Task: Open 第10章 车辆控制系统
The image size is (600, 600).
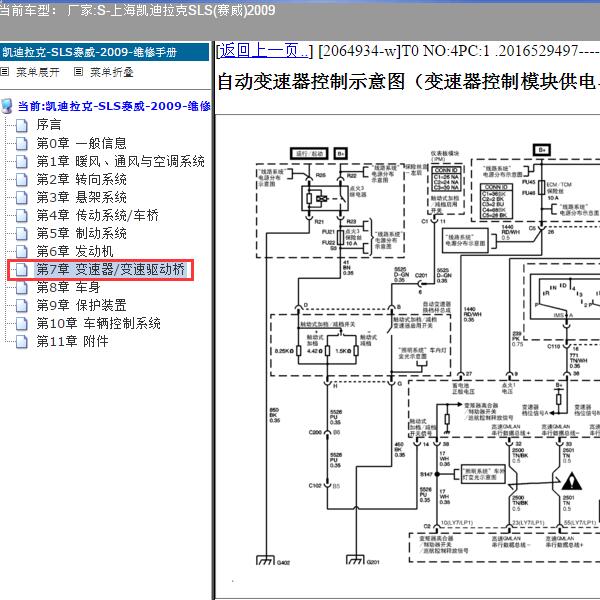Action: tap(98, 323)
